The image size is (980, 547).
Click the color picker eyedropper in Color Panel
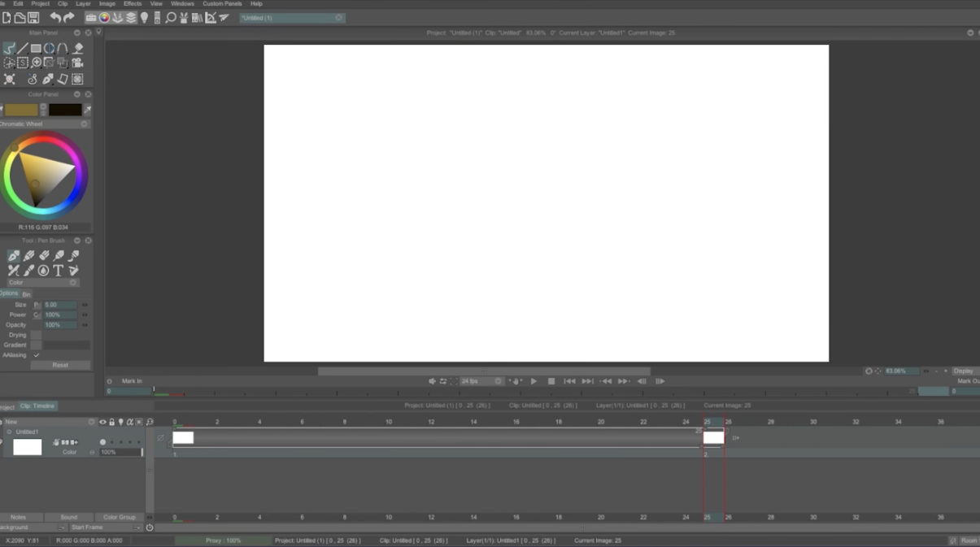click(88, 109)
